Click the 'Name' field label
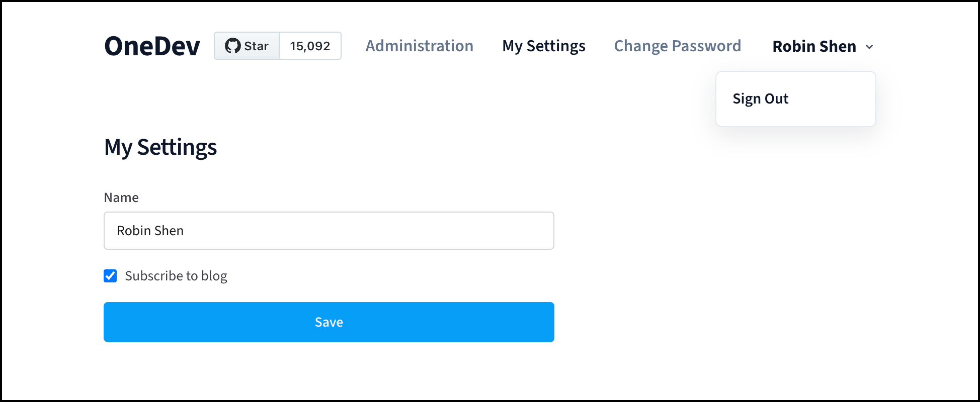The image size is (980, 402). click(121, 197)
